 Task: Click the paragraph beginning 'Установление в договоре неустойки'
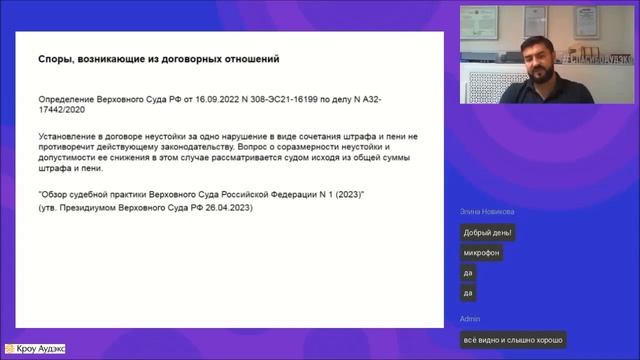coord(228,152)
